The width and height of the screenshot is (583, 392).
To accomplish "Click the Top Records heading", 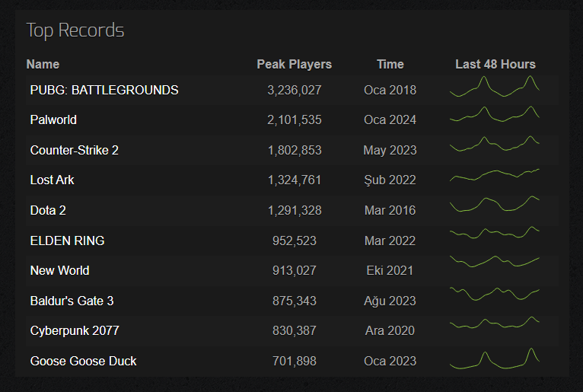I will [75, 30].
